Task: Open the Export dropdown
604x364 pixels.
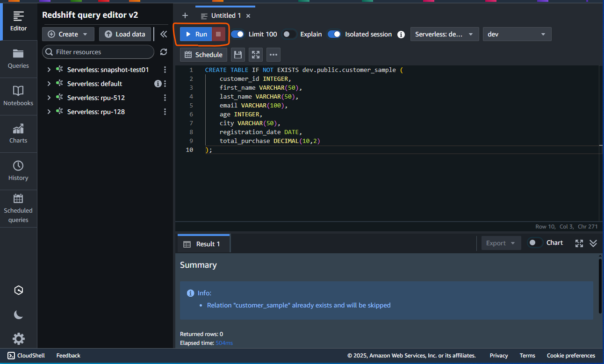Action: (501, 243)
